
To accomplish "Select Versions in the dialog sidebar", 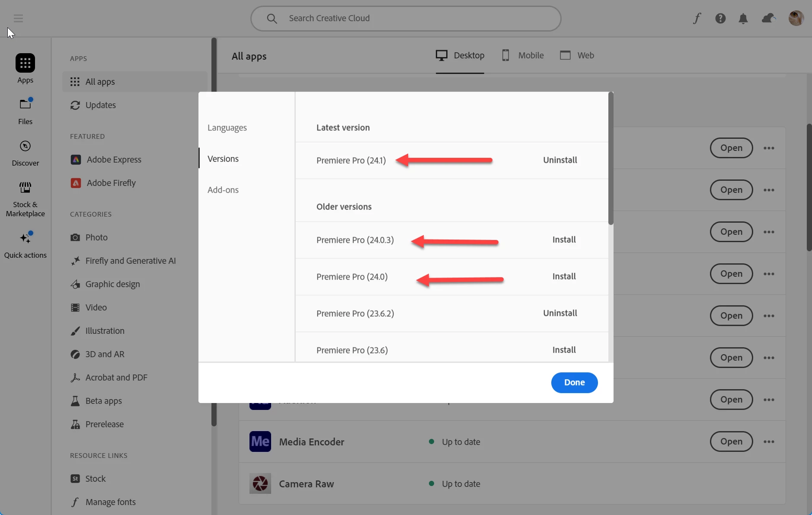I will pyautogui.click(x=223, y=159).
